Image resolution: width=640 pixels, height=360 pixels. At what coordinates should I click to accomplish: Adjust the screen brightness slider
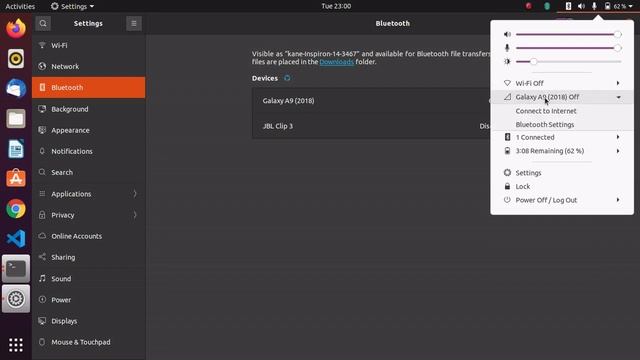(568, 62)
